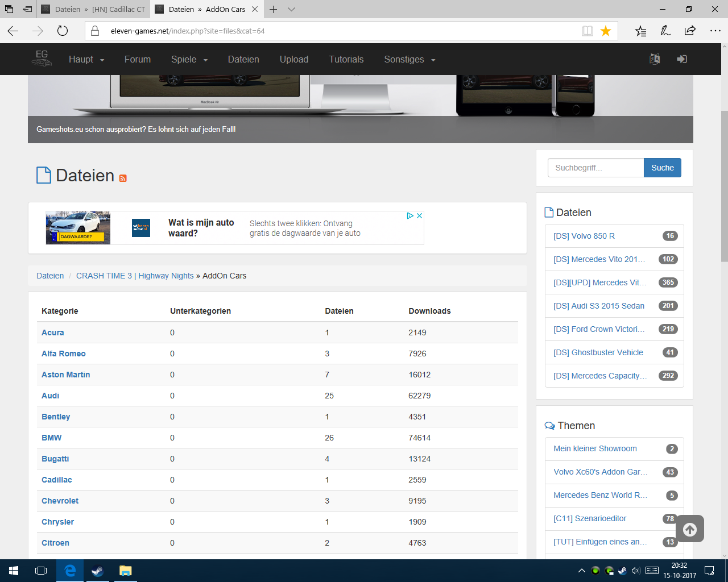Screen dimensions: 728x582
Task: Click the Suchbegriff search input field
Action: coord(595,168)
